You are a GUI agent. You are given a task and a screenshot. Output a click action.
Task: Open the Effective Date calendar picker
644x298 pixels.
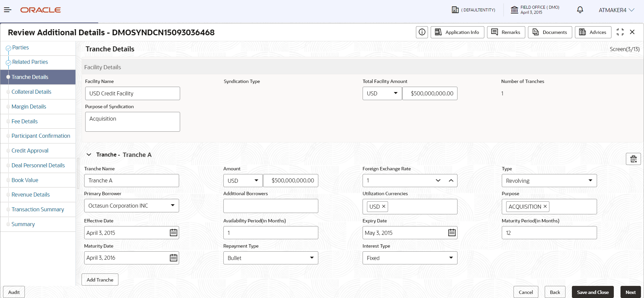click(x=173, y=233)
